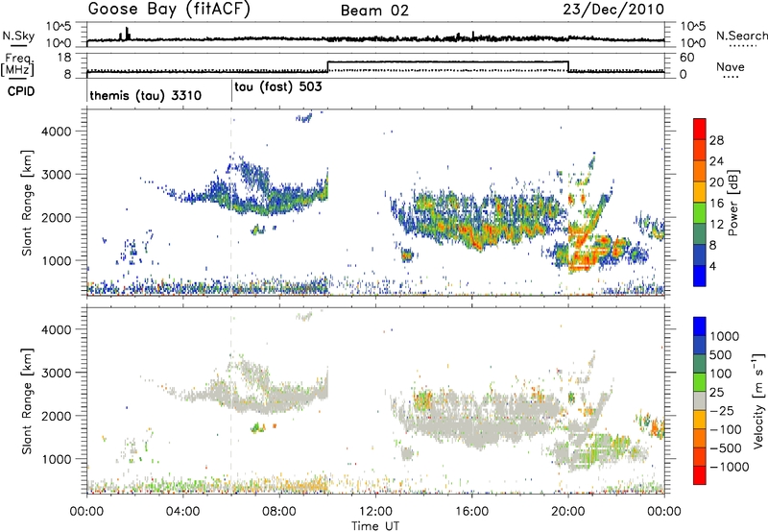
Task: Pick the light green 12–16 dB Power segment
Action: (700, 213)
